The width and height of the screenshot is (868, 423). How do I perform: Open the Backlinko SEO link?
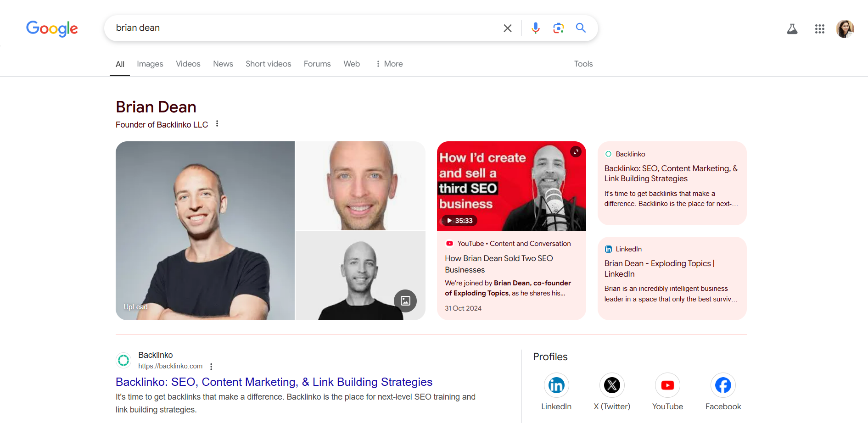[x=274, y=382]
